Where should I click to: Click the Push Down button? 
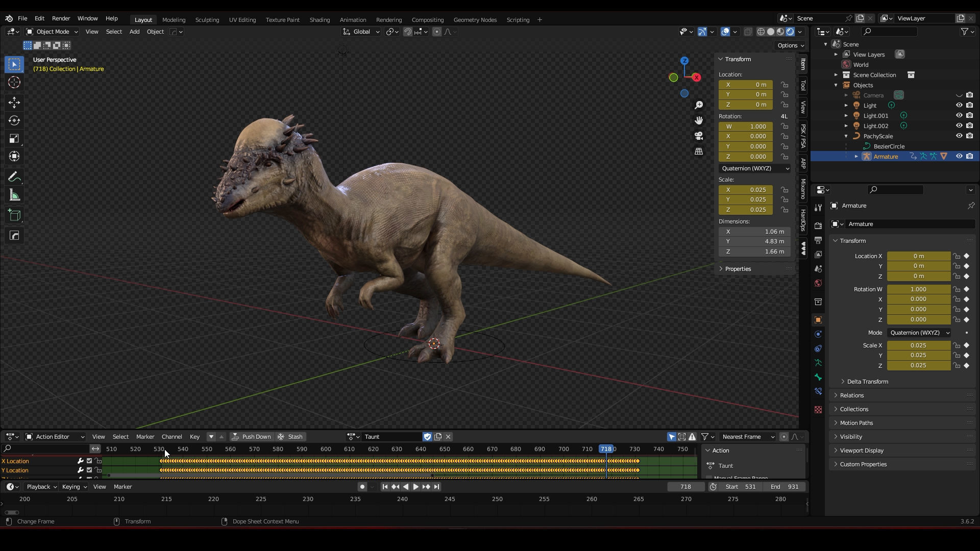pyautogui.click(x=251, y=437)
